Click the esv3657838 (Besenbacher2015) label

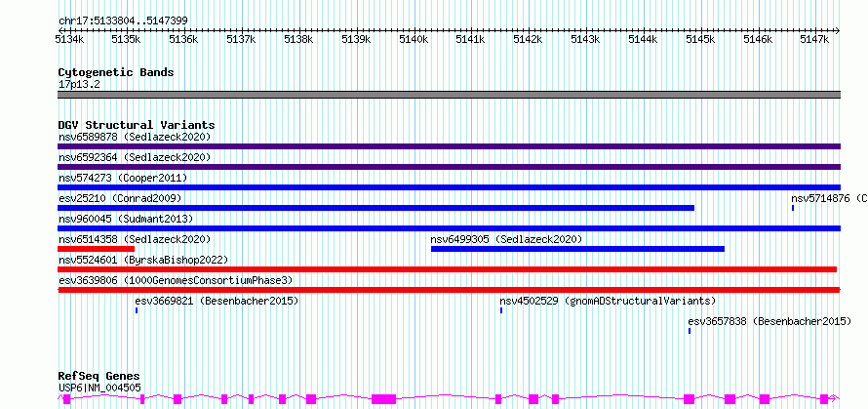tap(770, 321)
